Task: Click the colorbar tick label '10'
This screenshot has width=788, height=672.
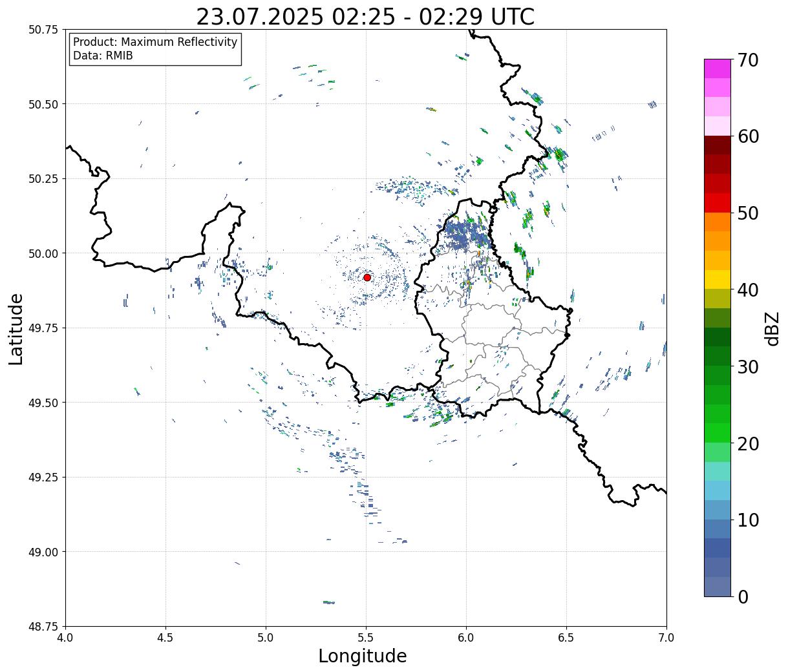Action: (747, 520)
